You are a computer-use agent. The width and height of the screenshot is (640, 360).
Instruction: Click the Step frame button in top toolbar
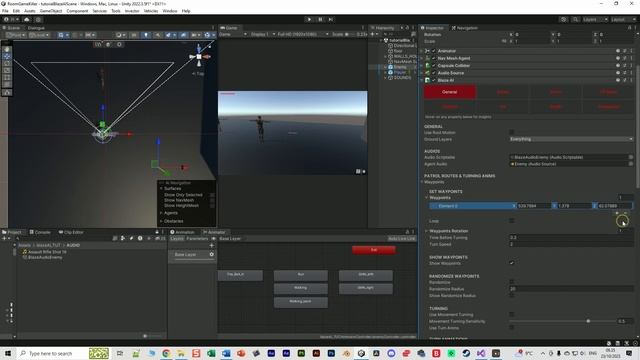331,19
